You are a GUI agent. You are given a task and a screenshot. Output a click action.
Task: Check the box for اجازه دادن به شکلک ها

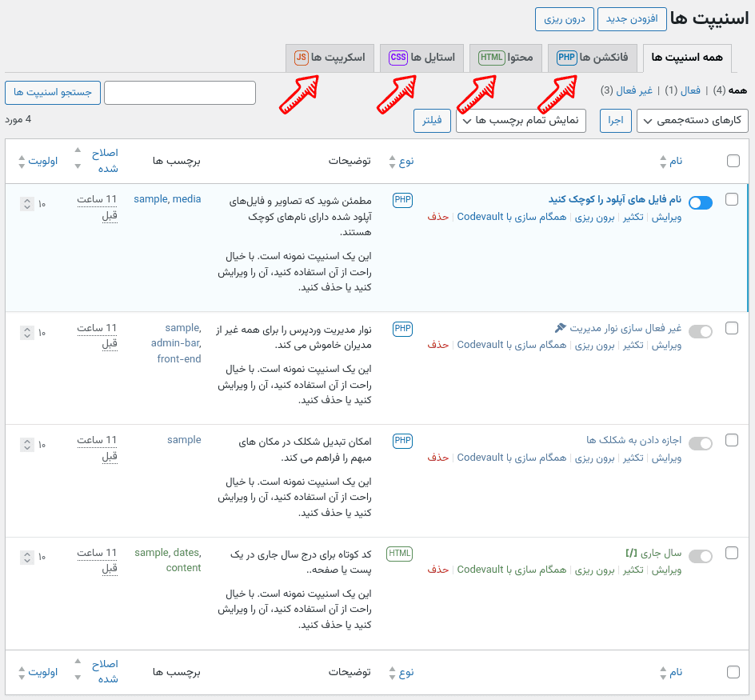pos(731,440)
